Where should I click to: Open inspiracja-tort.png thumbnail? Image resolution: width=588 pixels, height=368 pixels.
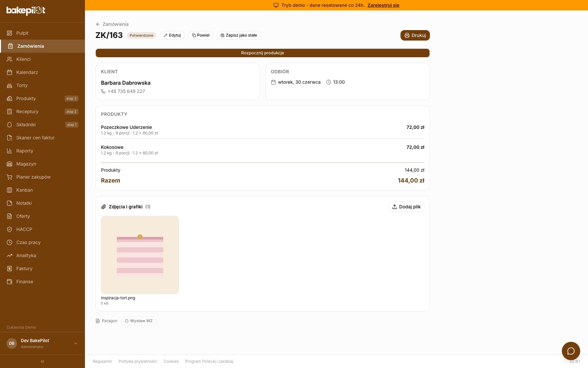click(140, 255)
